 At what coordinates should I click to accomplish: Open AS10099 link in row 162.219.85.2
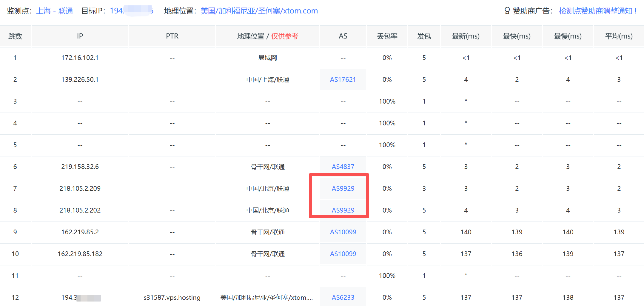343,232
